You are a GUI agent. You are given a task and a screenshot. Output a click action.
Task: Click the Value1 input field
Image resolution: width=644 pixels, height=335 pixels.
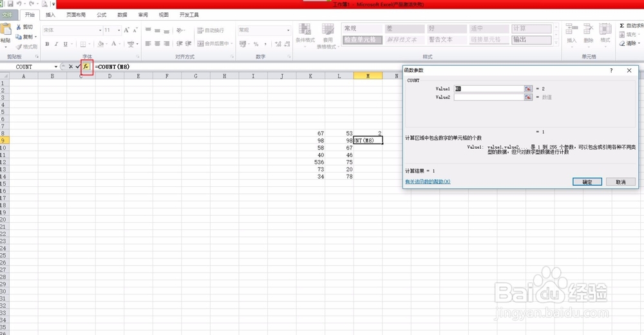[x=489, y=89]
